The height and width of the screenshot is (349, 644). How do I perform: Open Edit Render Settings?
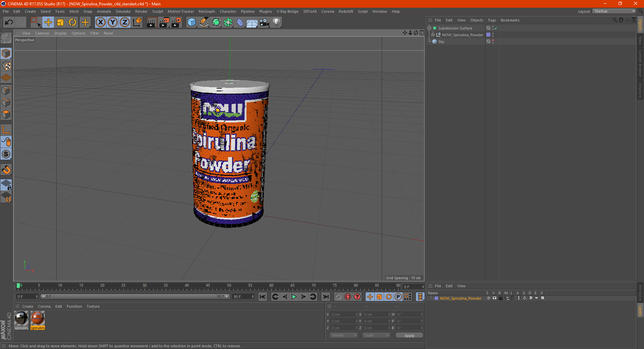(176, 22)
